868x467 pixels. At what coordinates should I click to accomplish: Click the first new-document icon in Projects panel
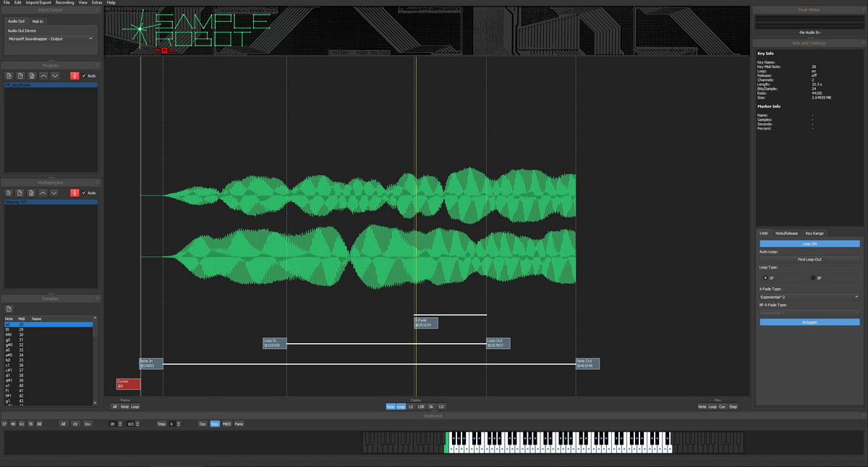(x=9, y=75)
